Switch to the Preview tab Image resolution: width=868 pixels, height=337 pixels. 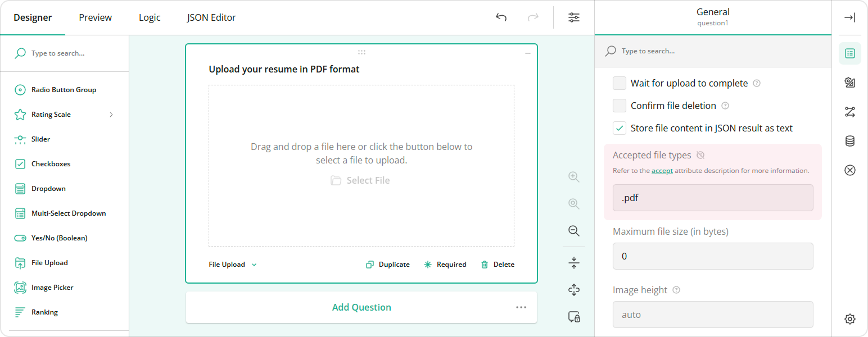click(94, 17)
